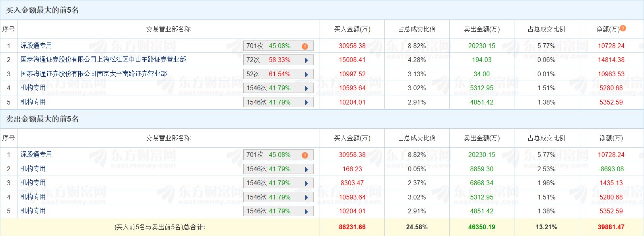Open the 机构专用 link in the buy table's fourth row
This screenshot has height=236, width=644.
[33, 88]
